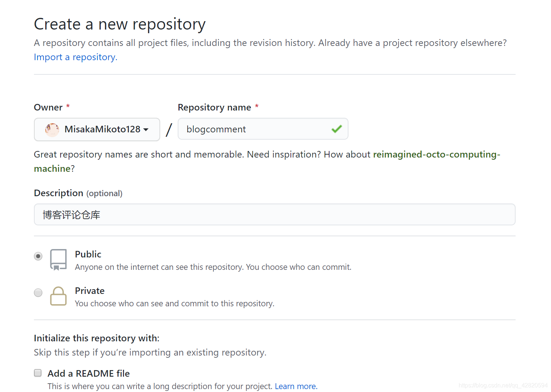Click the Import a repository link
The image size is (551, 392).
(x=76, y=57)
